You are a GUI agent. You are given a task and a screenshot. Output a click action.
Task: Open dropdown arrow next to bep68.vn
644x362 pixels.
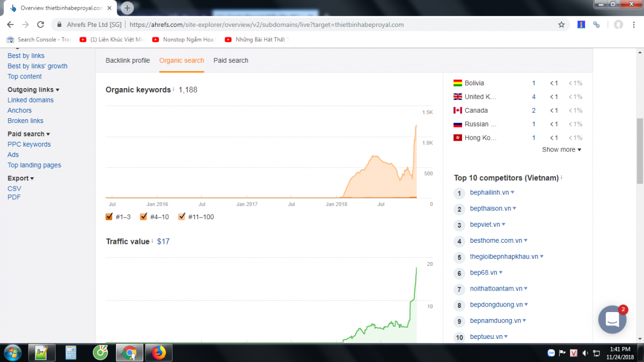(500, 273)
